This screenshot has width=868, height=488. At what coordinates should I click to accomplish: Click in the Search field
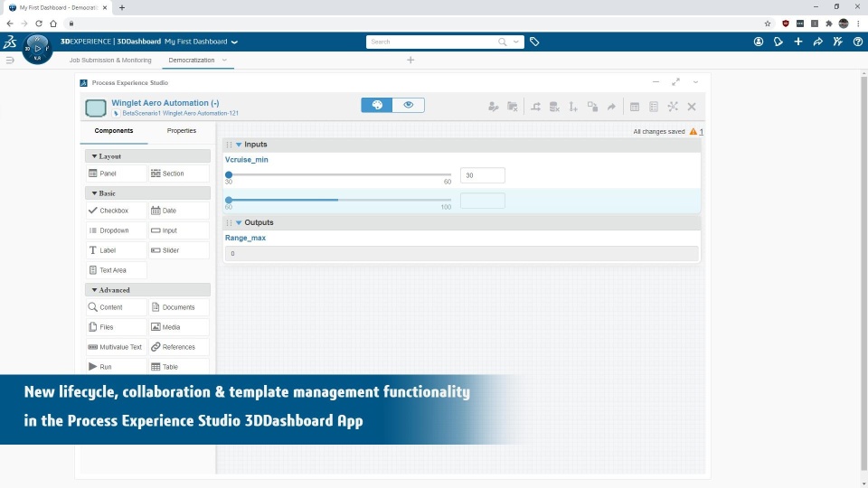[432, 42]
